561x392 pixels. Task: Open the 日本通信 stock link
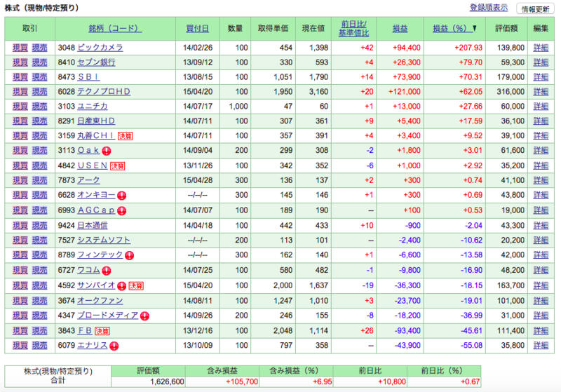[x=93, y=225]
